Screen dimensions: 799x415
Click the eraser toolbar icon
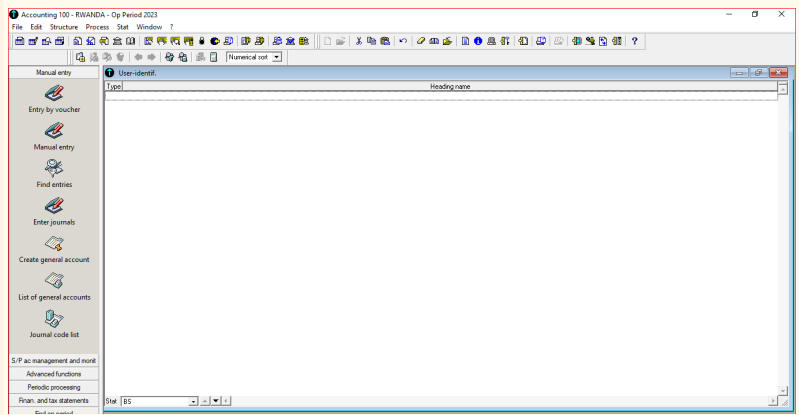420,41
